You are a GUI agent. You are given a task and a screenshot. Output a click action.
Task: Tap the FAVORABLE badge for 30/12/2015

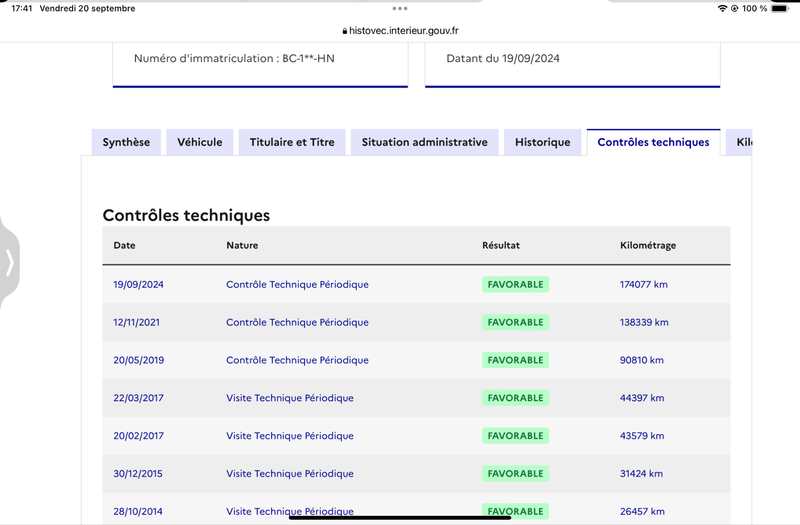point(515,473)
